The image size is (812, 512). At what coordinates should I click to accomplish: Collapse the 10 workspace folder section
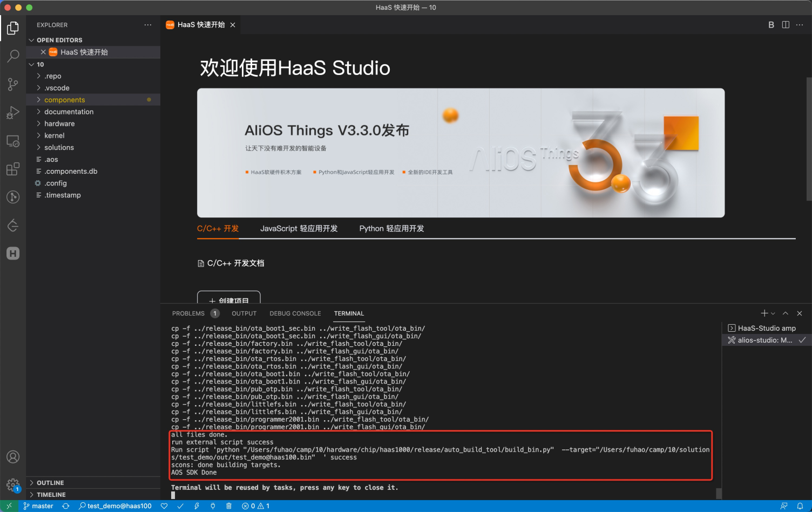[x=93, y=64]
